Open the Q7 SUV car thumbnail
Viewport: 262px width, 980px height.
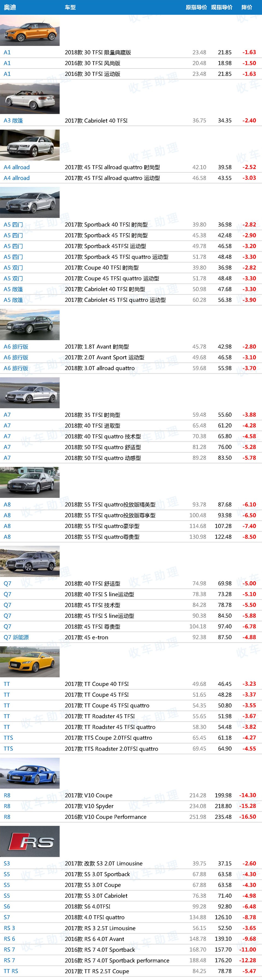tap(30, 562)
